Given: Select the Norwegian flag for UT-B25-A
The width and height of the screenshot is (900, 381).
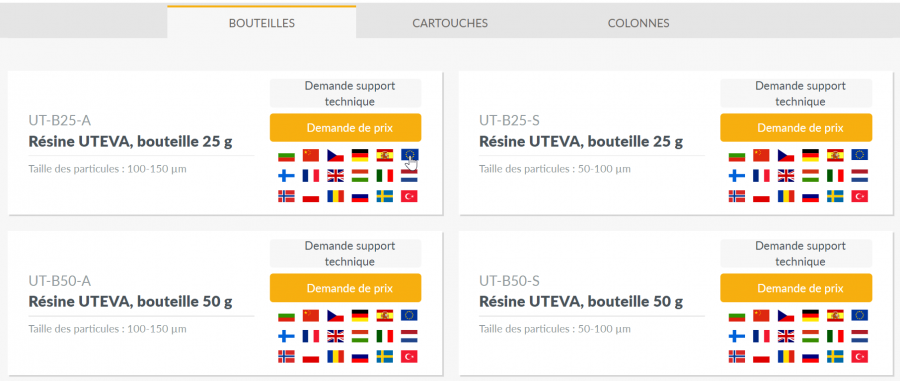Looking at the screenshot, I should point(286,196).
